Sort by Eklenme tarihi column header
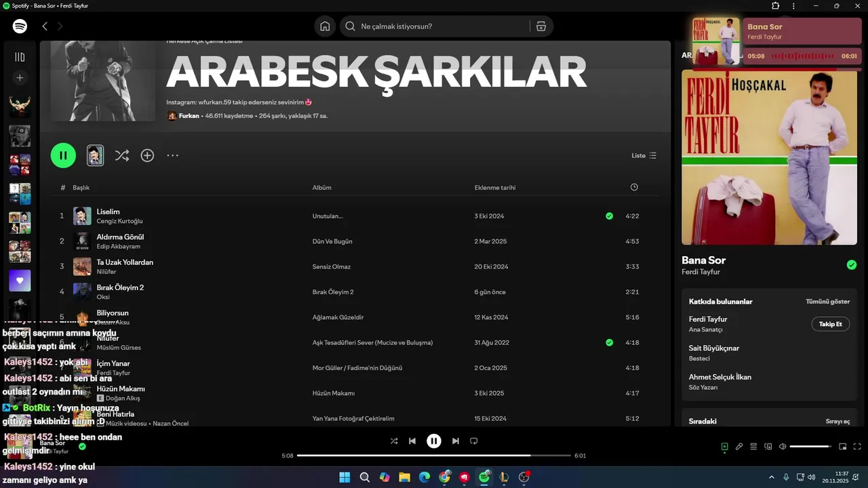Screen dimensions: 868x488 coord(495,188)
